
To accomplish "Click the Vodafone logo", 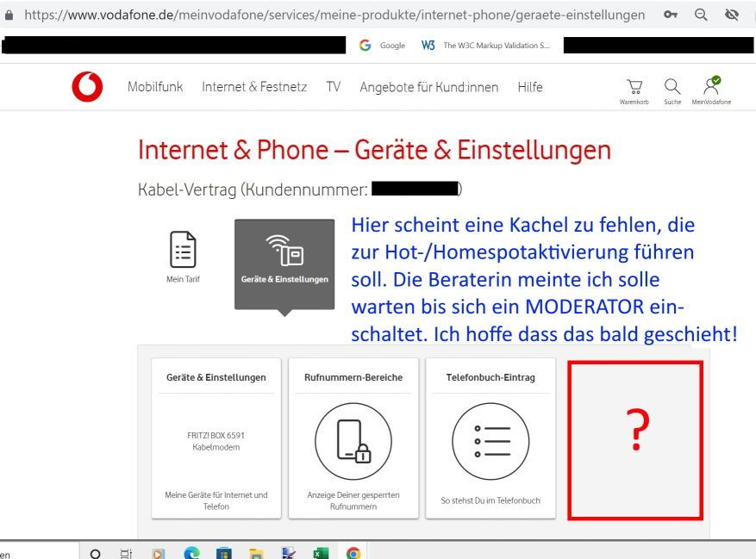I will [87, 87].
